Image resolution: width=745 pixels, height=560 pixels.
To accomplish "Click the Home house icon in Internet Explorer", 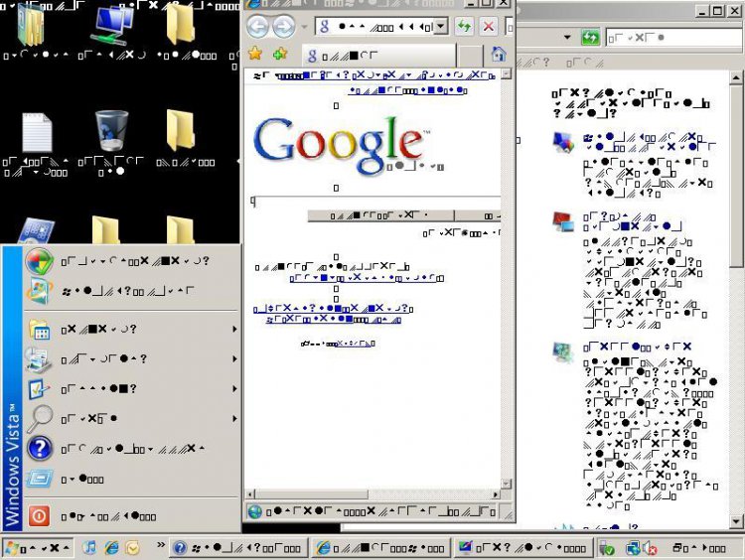I will [498, 55].
